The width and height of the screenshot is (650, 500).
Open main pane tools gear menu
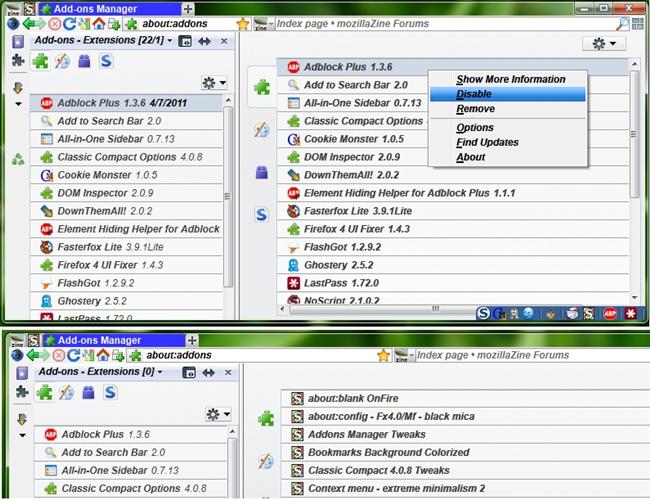(604, 44)
